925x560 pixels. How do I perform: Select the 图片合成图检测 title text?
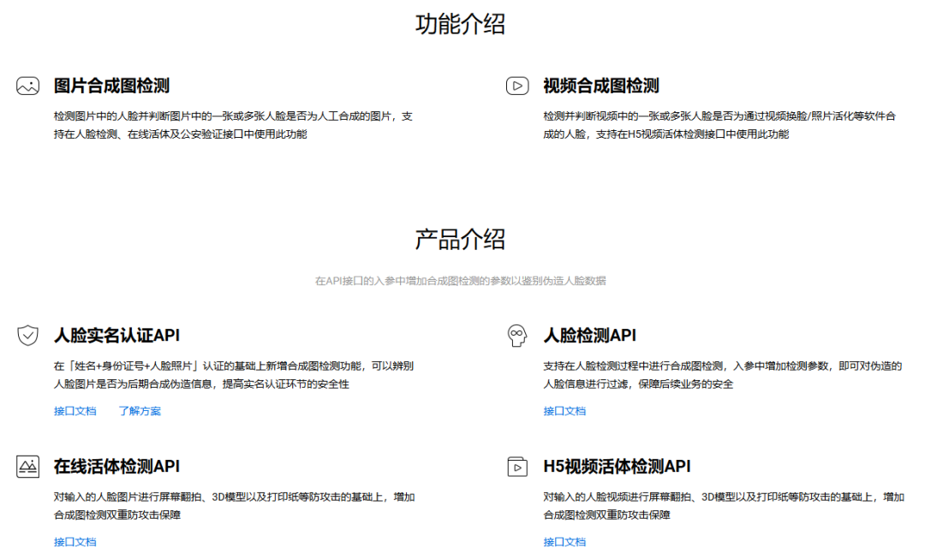point(112,86)
